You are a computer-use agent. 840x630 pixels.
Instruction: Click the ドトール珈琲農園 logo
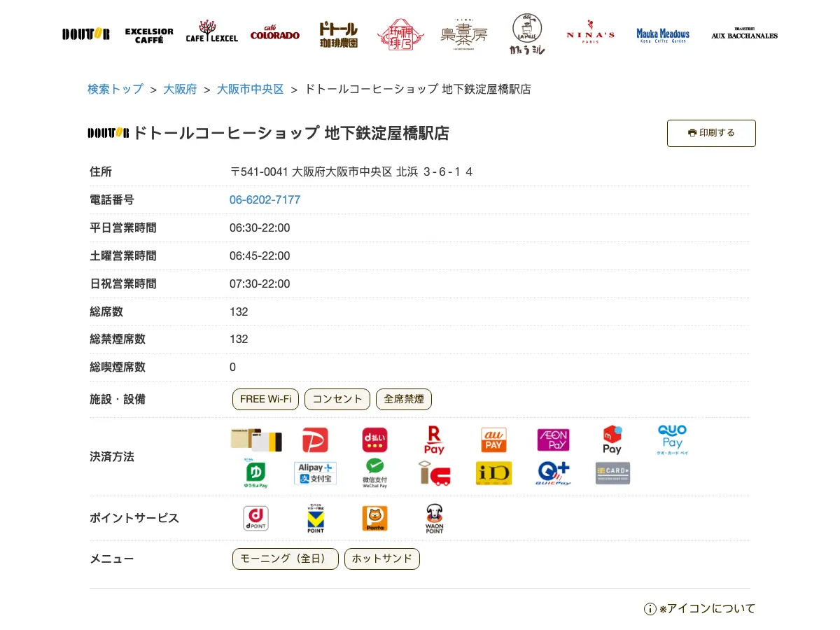pos(338,34)
